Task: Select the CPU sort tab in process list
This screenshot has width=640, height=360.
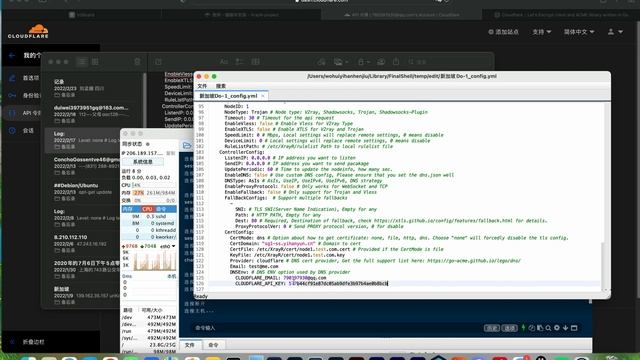Action: coord(147,209)
